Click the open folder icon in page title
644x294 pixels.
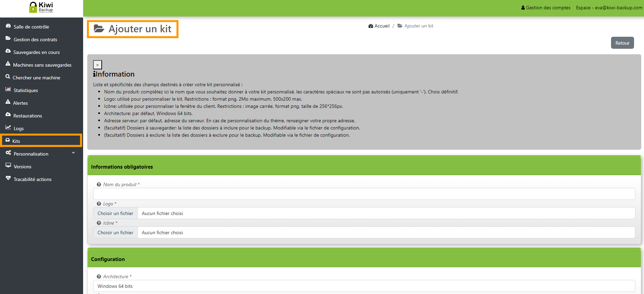tap(99, 29)
